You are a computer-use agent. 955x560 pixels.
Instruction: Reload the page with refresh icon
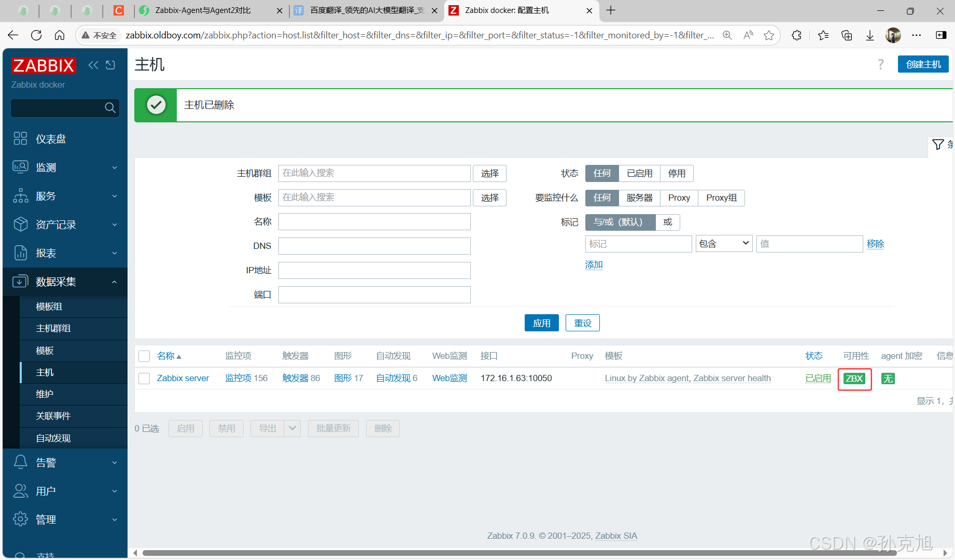[36, 35]
